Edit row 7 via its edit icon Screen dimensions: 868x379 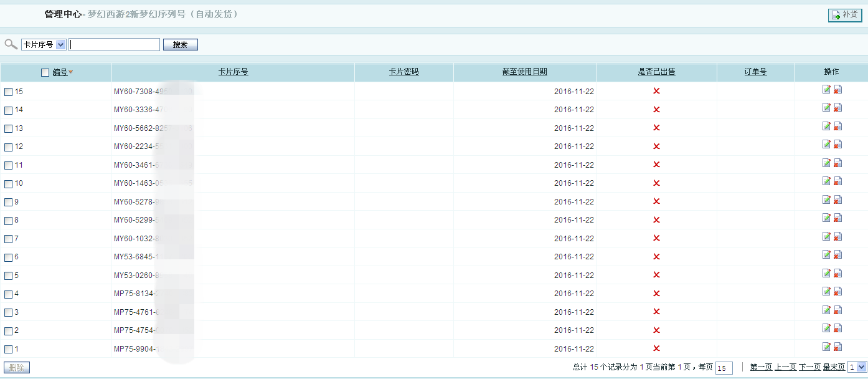point(826,237)
